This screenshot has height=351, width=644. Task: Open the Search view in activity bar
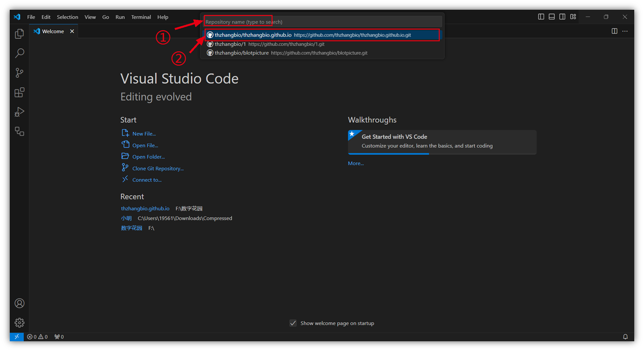point(20,53)
